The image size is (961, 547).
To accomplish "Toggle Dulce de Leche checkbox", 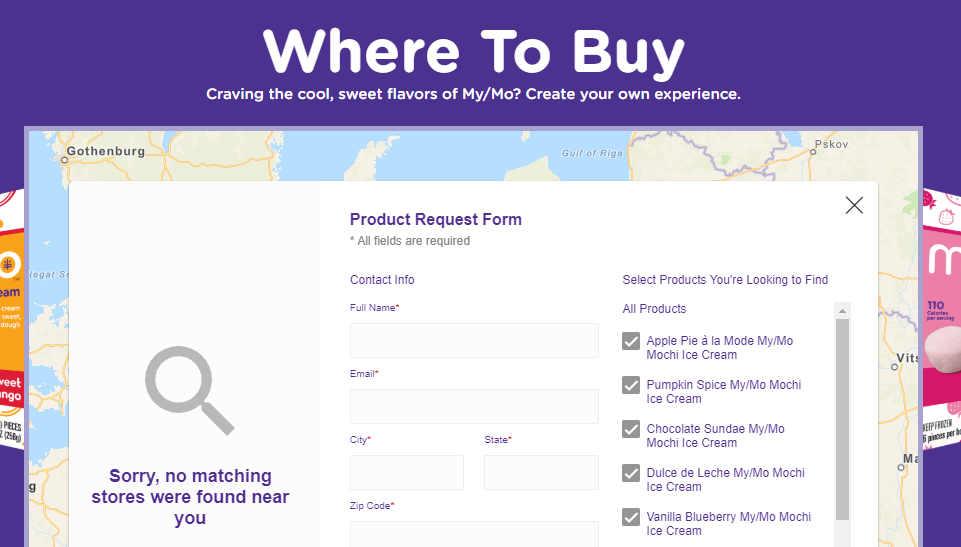I will (x=631, y=473).
